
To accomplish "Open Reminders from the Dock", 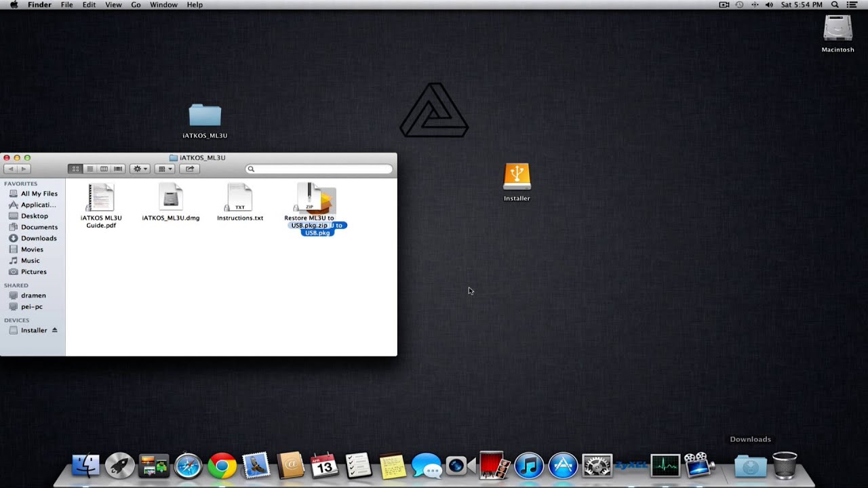I will coord(358,466).
